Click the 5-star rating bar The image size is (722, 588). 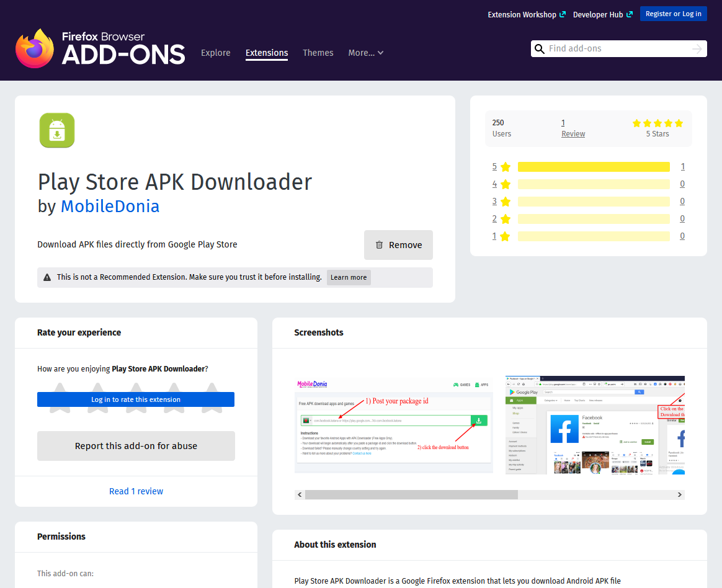point(594,167)
